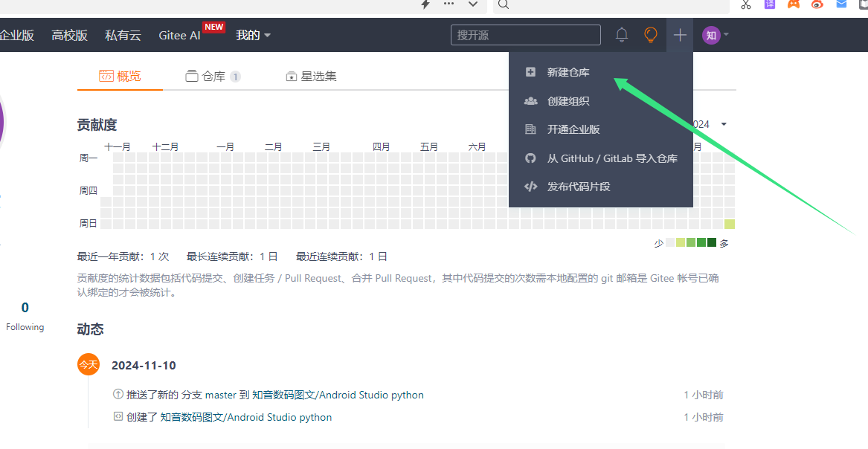Click 最近一年贡献：1 次 text
868x449 pixels.
coord(123,256)
